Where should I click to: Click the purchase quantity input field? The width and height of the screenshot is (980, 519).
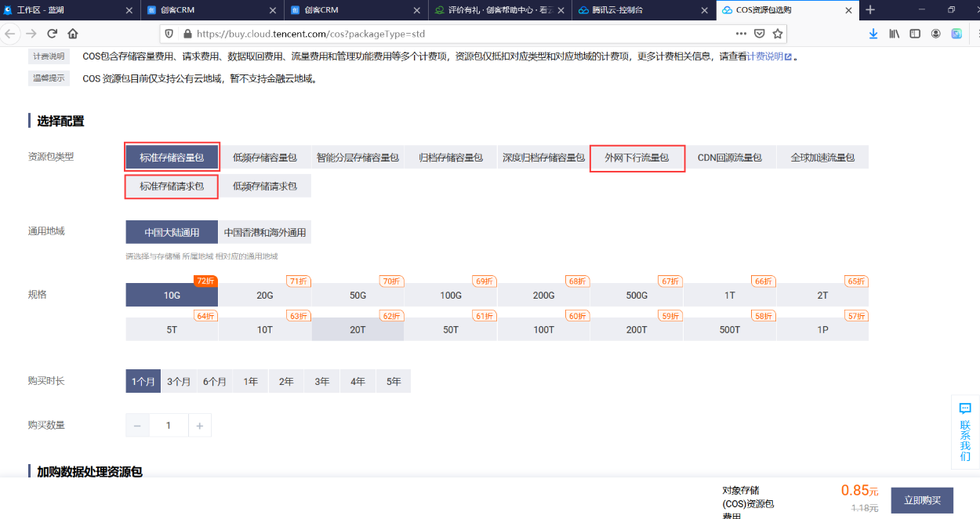pyautogui.click(x=168, y=425)
